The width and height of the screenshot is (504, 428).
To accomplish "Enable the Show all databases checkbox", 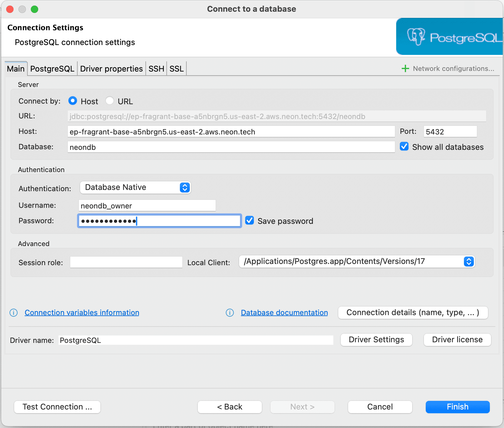I will pyautogui.click(x=404, y=146).
